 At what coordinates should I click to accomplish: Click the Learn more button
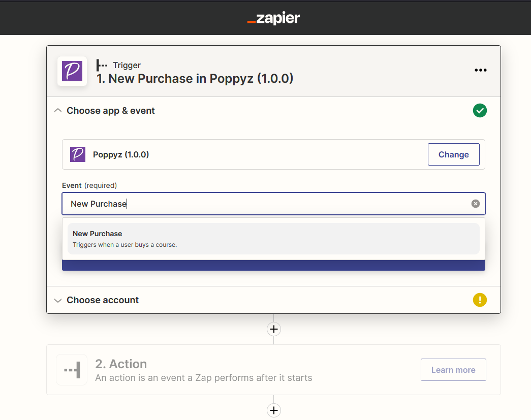click(x=453, y=370)
